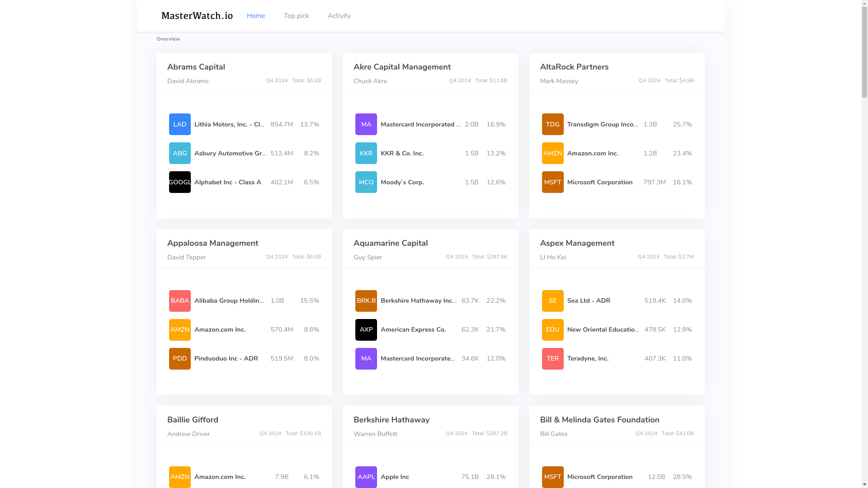Go to the Home navigation tab
This screenshot has height=488, width=868.
tap(256, 16)
